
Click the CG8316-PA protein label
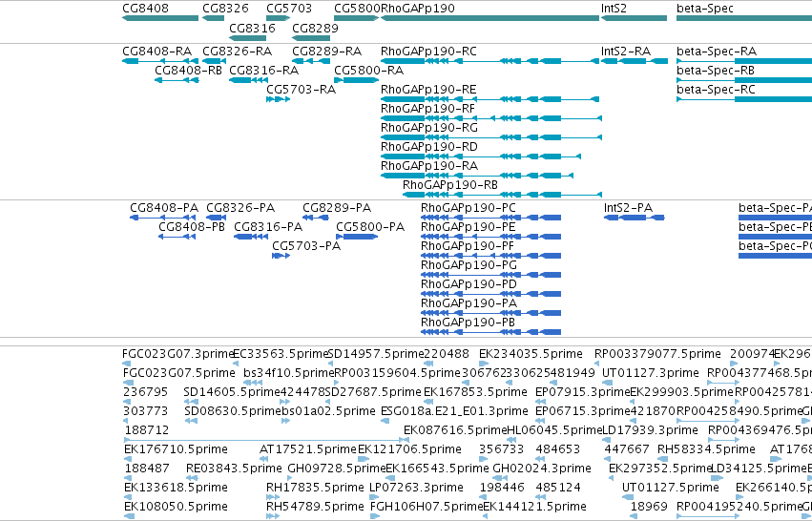tap(268, 227)
